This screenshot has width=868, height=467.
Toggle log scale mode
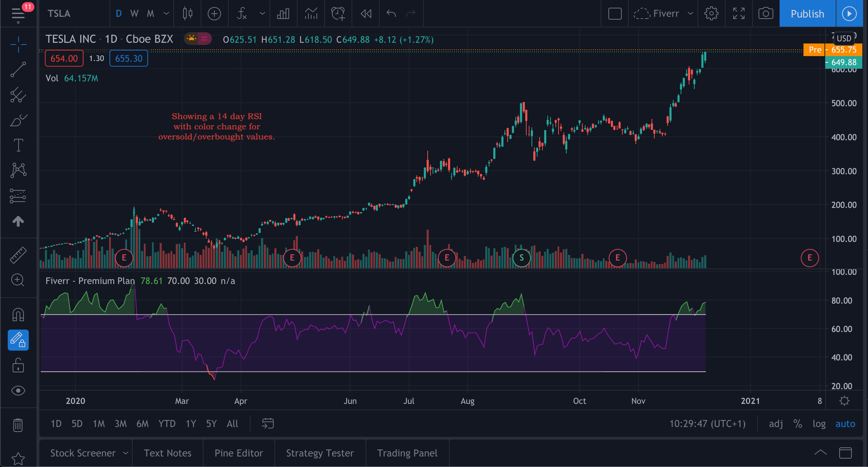pyautogui.click(x=819, y=424)
